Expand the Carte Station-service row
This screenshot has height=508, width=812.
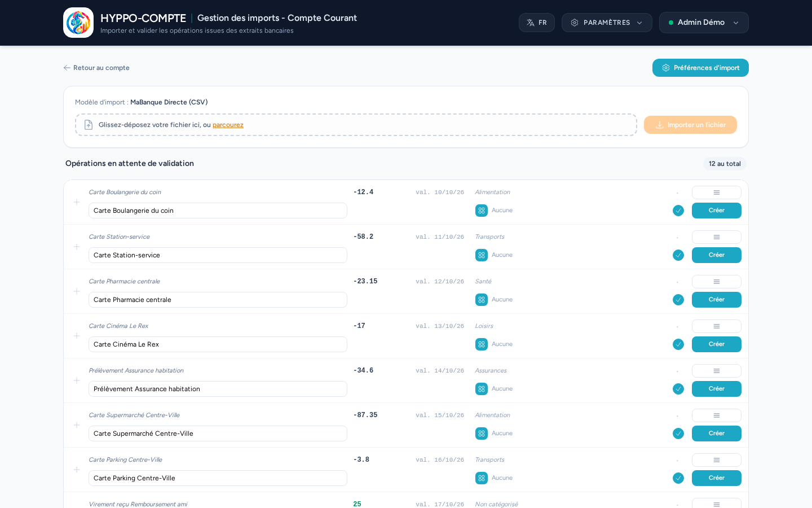click(77, 247)
